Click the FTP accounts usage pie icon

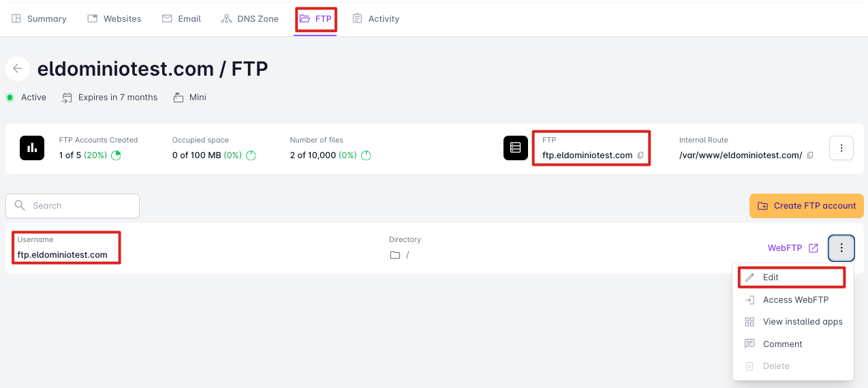click(116, 155)
